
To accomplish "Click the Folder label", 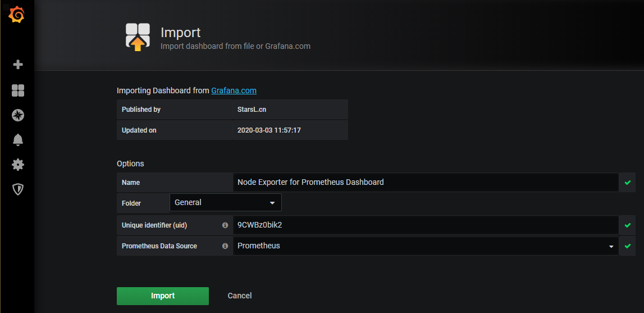I will 131,203.
